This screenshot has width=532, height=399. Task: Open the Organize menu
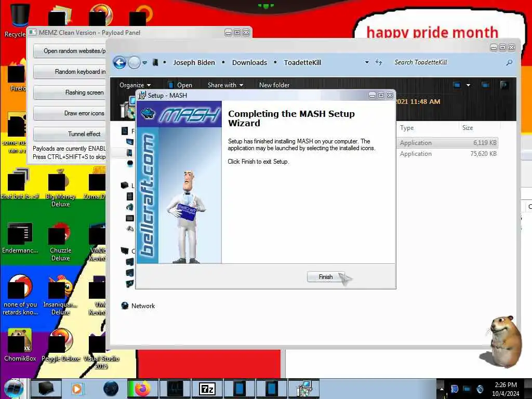click(135, 85)
